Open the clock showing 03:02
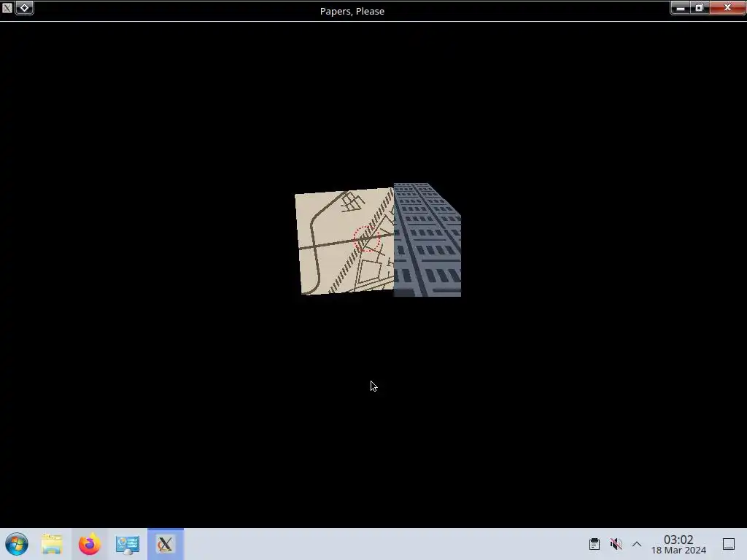The image size is (747, 560). [x=678, y=544]
